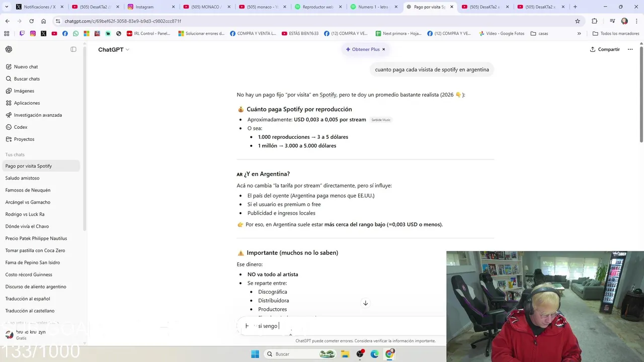Dismiss the Obtener Plus banner
Viewport: 644px width, 362px height.
pyautogui.click(x=383, y=49)
